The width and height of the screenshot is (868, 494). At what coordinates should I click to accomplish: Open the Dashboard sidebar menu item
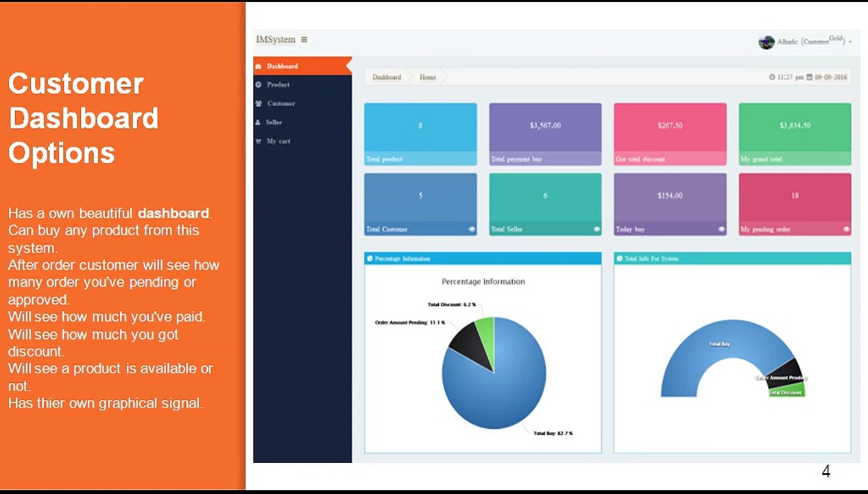click(302, 67)
